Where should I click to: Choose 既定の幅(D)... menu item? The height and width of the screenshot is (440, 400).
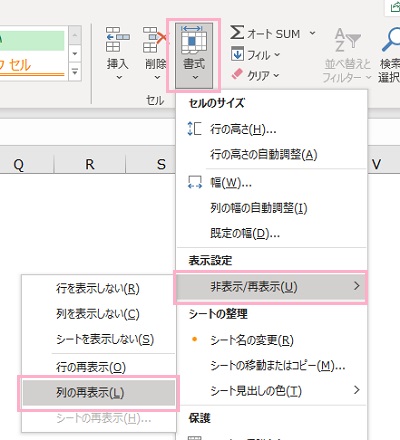click(x=271, y=233)
